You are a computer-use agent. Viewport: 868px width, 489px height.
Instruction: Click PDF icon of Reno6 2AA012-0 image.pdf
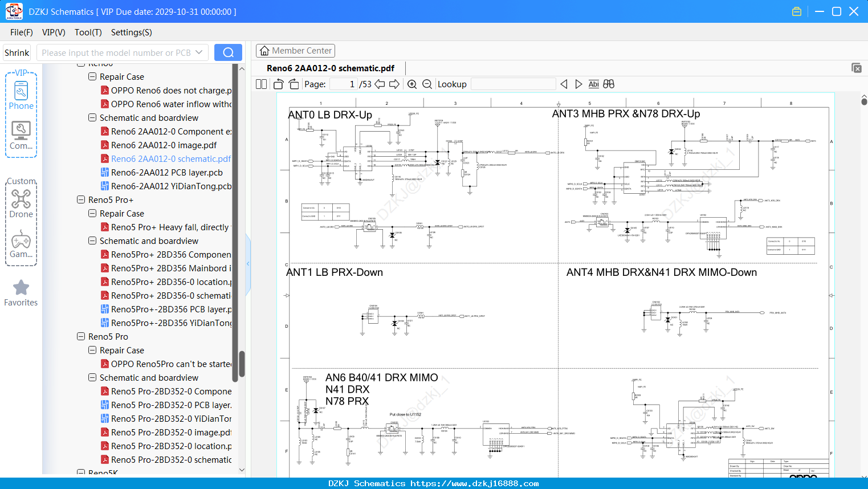pyautogui.click(x=105, y=145)
